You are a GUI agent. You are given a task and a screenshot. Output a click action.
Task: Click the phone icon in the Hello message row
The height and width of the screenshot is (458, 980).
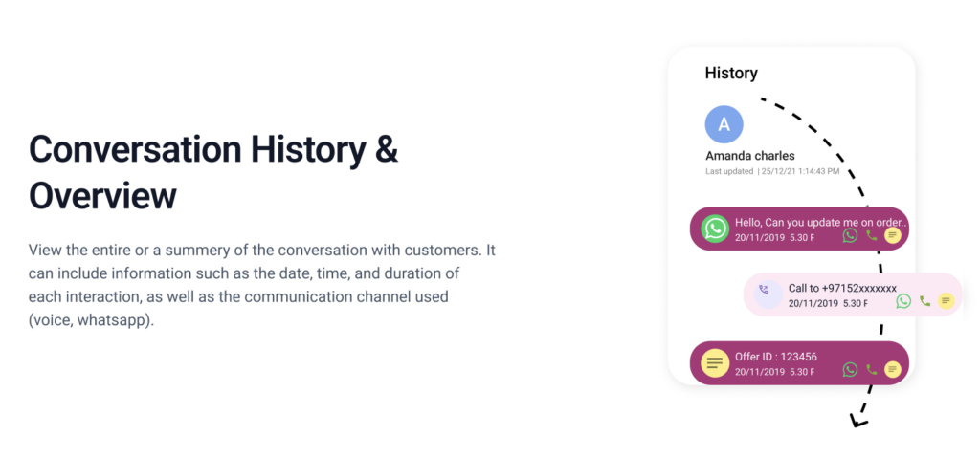(872, 235)
